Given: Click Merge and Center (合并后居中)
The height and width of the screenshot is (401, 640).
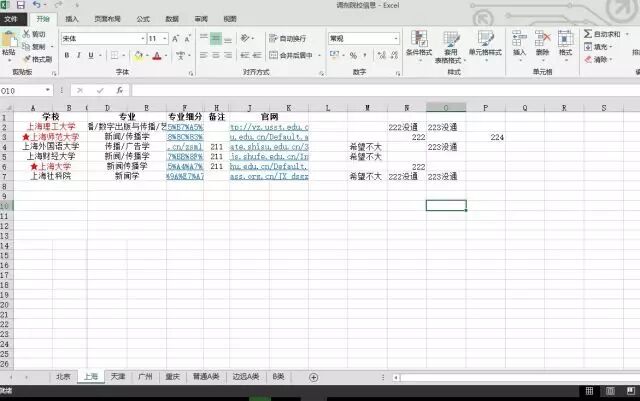Looking at the screenshot, I should coord(291,55).
